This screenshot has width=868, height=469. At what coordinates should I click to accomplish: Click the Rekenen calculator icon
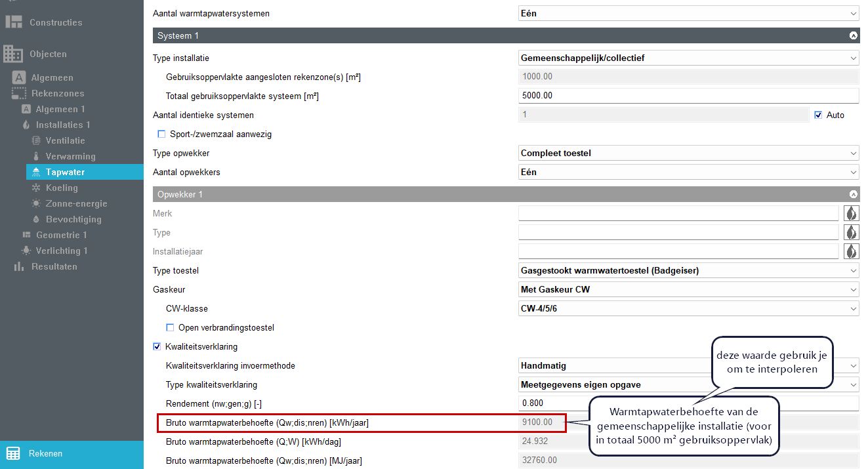(x=13, y=453)
